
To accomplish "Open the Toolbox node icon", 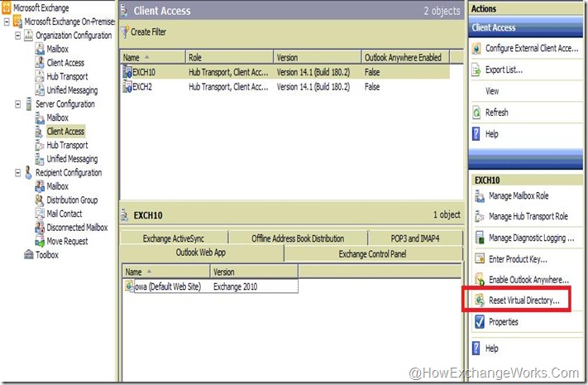I will (29, 255).
